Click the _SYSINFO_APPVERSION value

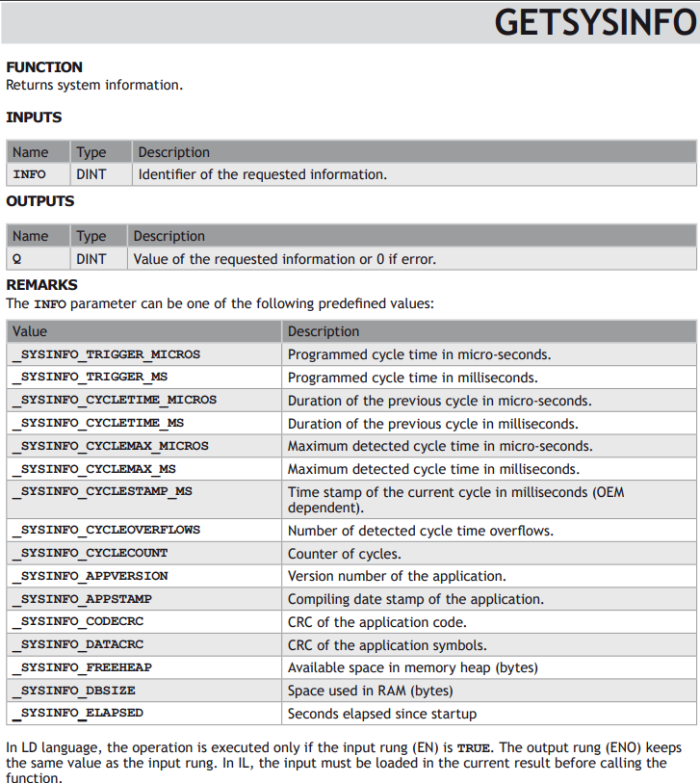[91, 576]
